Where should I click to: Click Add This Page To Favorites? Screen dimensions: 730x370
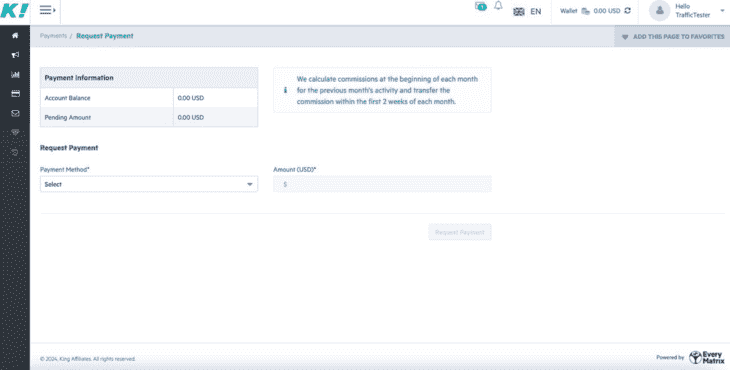[672, 37]
